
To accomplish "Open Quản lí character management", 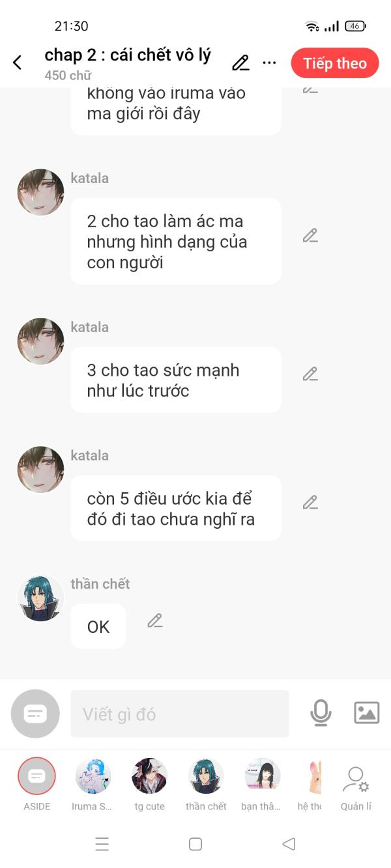I will pos(356,789).
